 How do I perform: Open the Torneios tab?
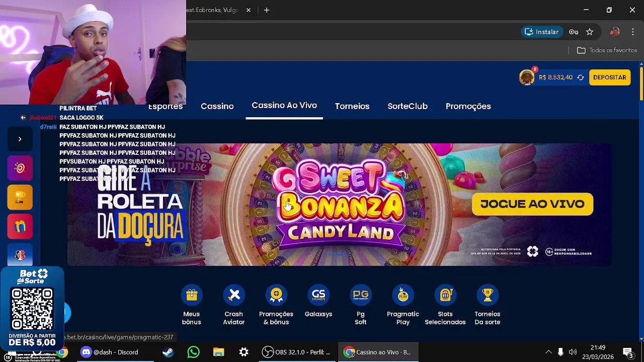352,106
